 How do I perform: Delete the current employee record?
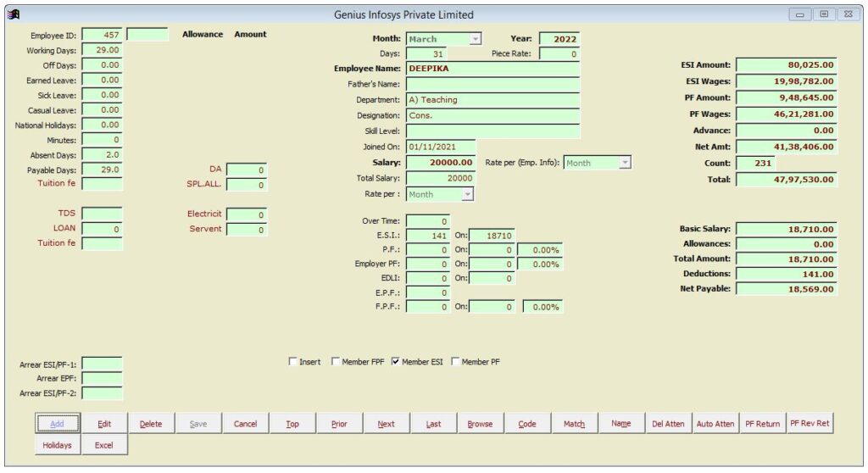click(151, 424)
